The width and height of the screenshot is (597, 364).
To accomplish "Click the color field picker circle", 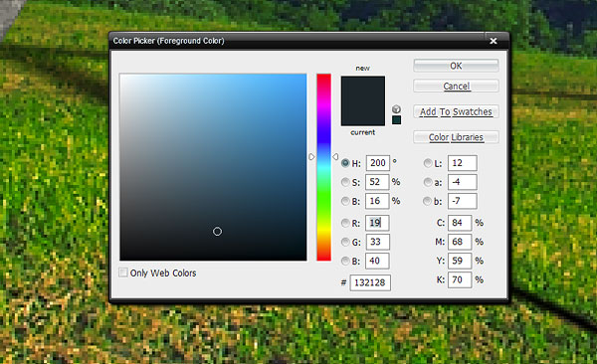I will [217, 232].
